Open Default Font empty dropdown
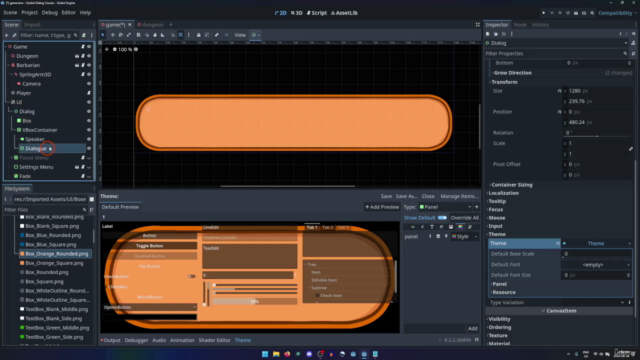This screenshot has height=360, width=640. (596, 265)
